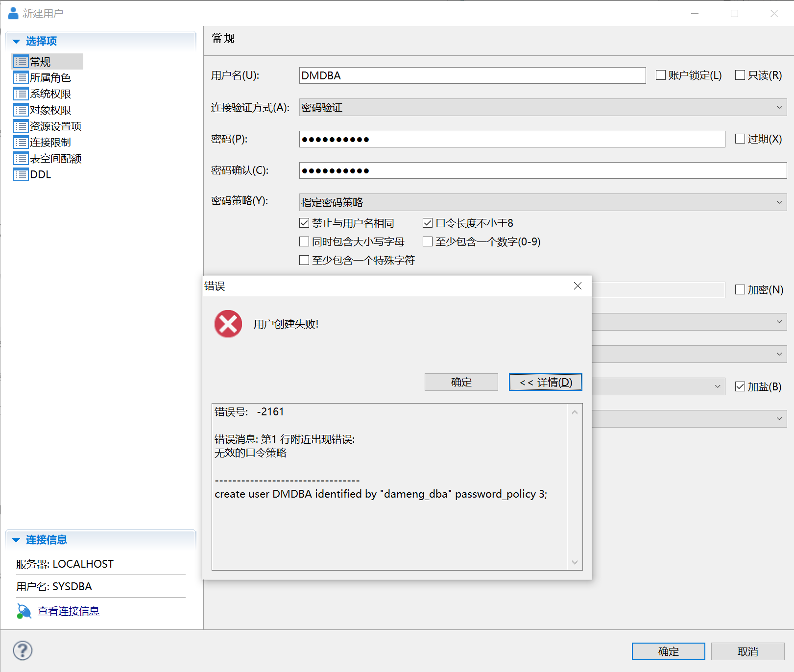
Task: Click the 新建用户 window title icon
Action: pos(13,13)
